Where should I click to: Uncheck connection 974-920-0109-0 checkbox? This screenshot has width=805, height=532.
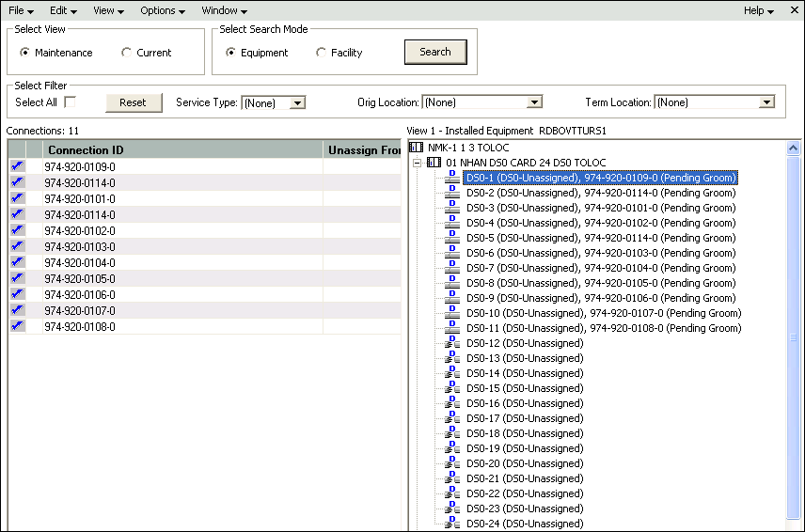17,166
